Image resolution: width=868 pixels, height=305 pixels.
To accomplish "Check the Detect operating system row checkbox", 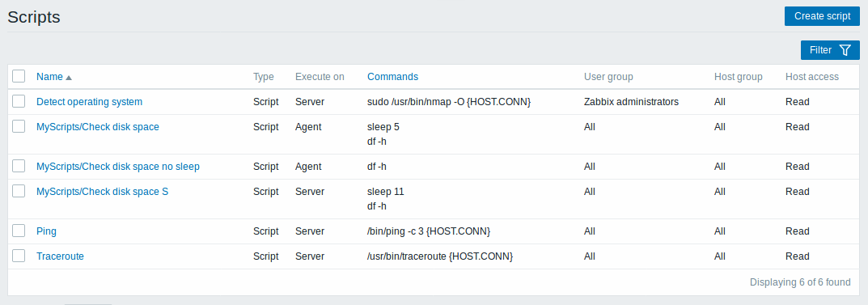I will click(19, 101).
